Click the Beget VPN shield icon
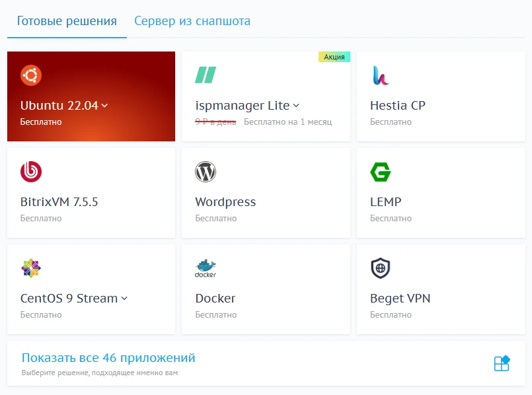Screen dimensions: 532x395 [381, 268]
